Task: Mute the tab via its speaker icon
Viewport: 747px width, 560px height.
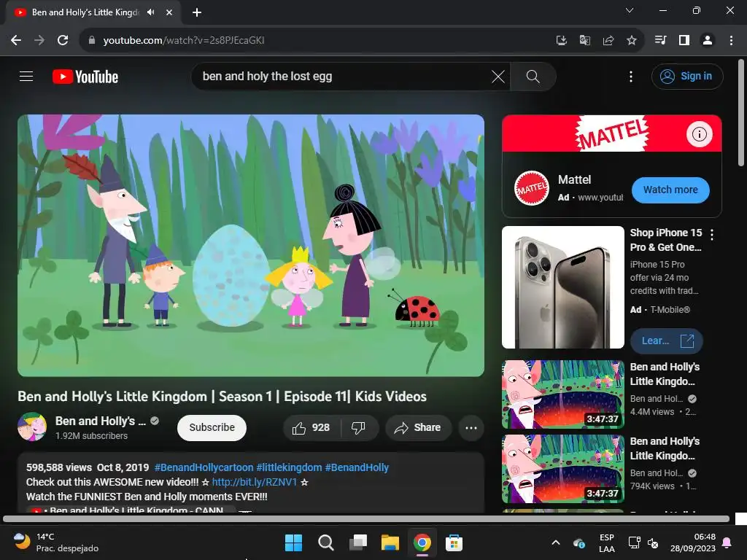Action: coord(150,12)
